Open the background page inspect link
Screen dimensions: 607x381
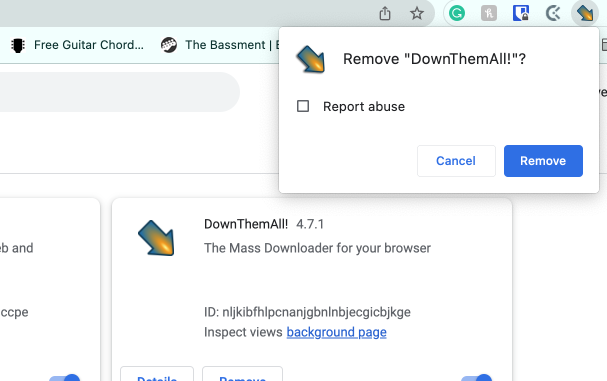336,332
